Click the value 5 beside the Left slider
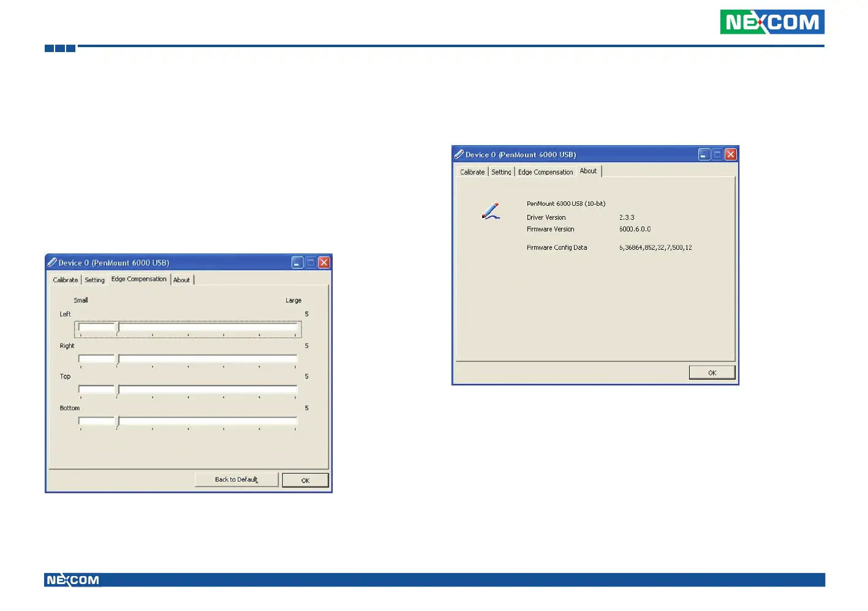Image resolution: width=868 pixels, height=611 pixels. 307,314
